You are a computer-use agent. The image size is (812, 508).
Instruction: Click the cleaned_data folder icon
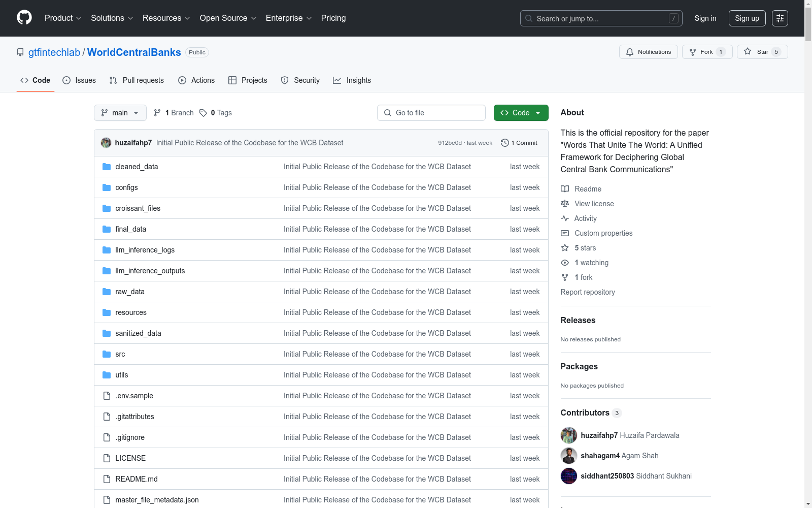pyautogui.click(x=107, y=167)
